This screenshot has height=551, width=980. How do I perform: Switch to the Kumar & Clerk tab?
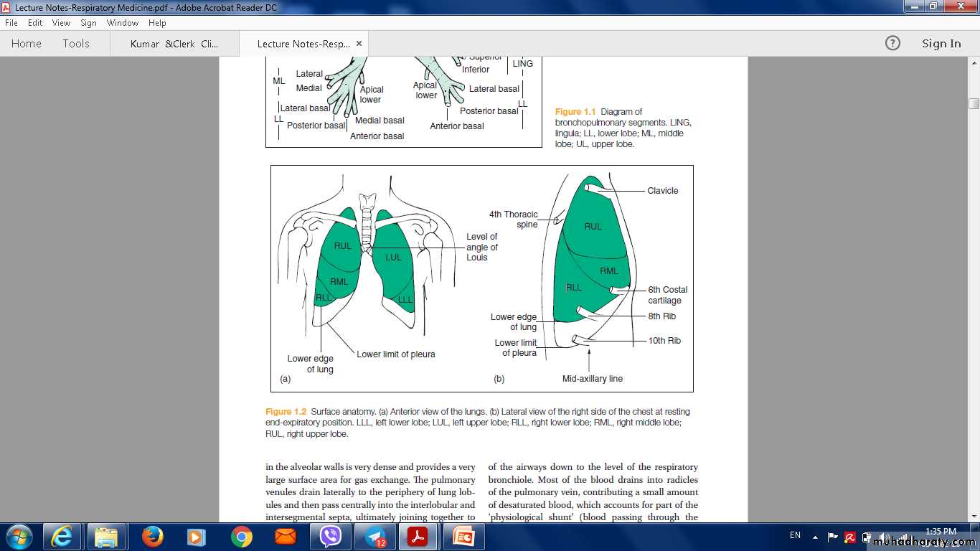coord(174,44)
